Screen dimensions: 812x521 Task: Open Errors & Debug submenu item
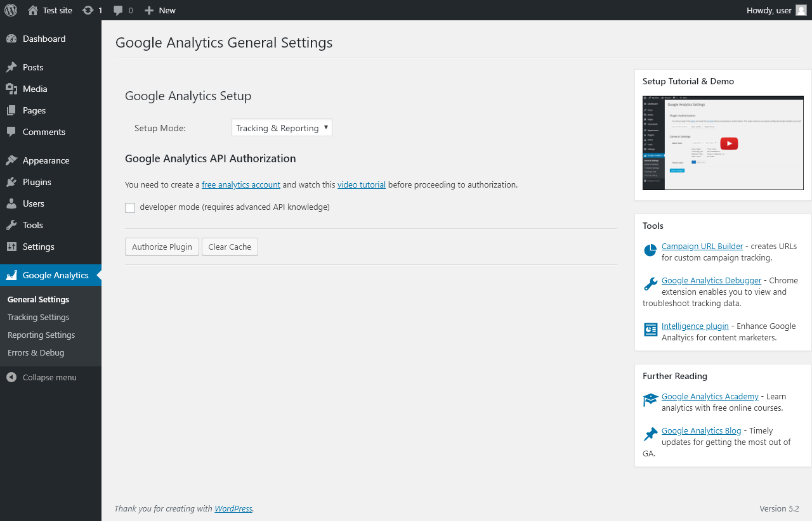[36, 352]
